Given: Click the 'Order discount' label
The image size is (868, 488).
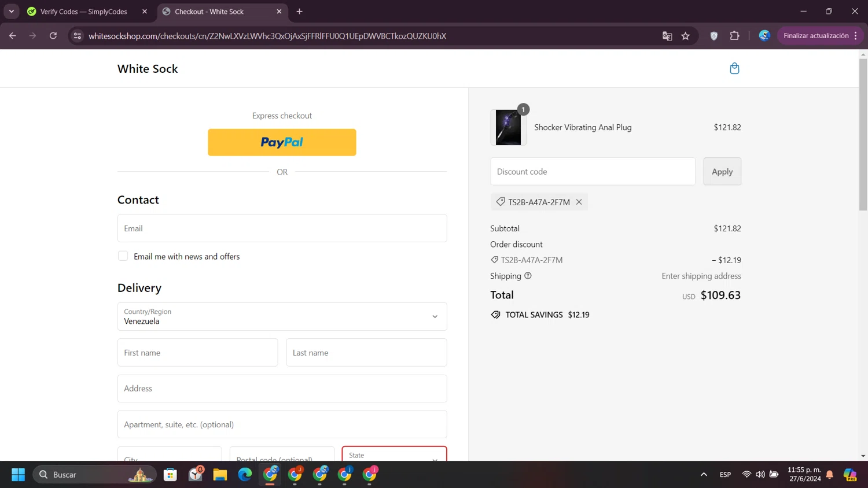Looking at the screenshot, I should click(x=516, y=245).
